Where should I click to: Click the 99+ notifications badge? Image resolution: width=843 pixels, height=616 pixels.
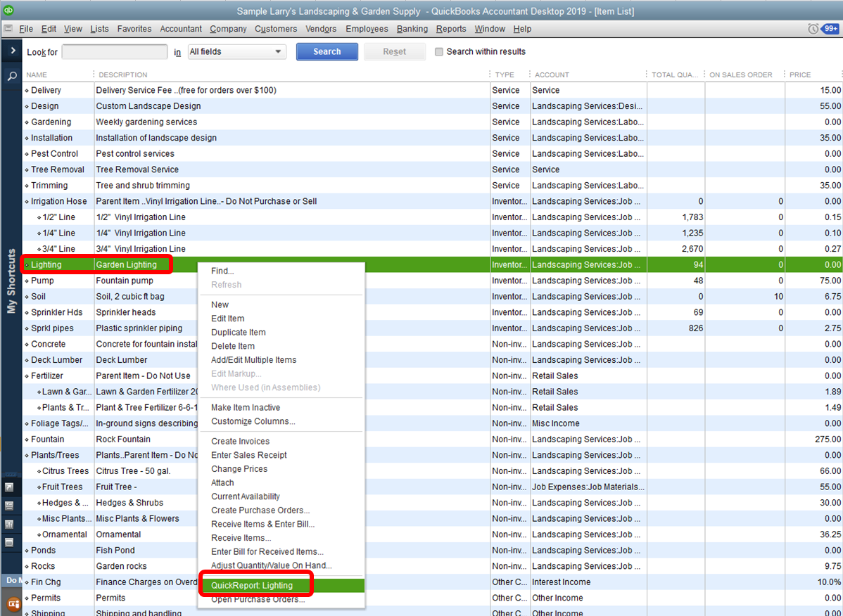pos(830,29)
